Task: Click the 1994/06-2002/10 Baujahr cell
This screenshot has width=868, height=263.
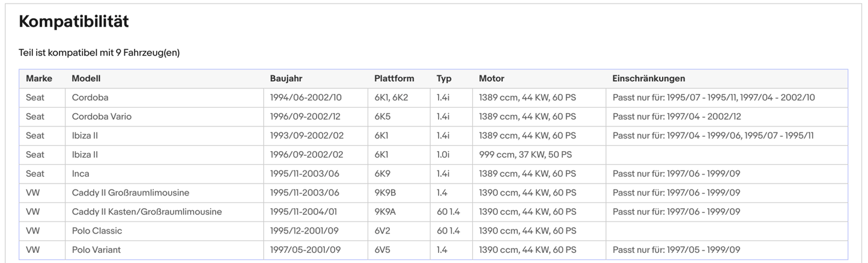Action: point(307,97)
